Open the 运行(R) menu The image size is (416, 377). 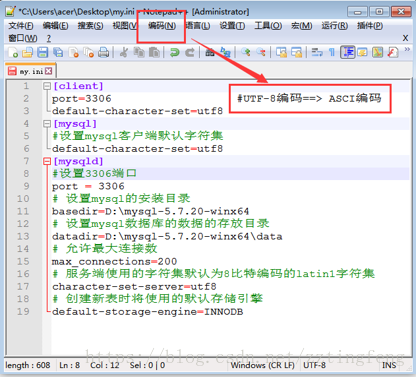(x=334, y=26)
